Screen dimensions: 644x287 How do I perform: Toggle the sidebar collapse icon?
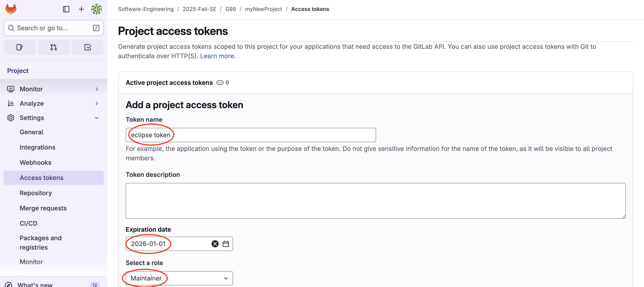point(66,9)
